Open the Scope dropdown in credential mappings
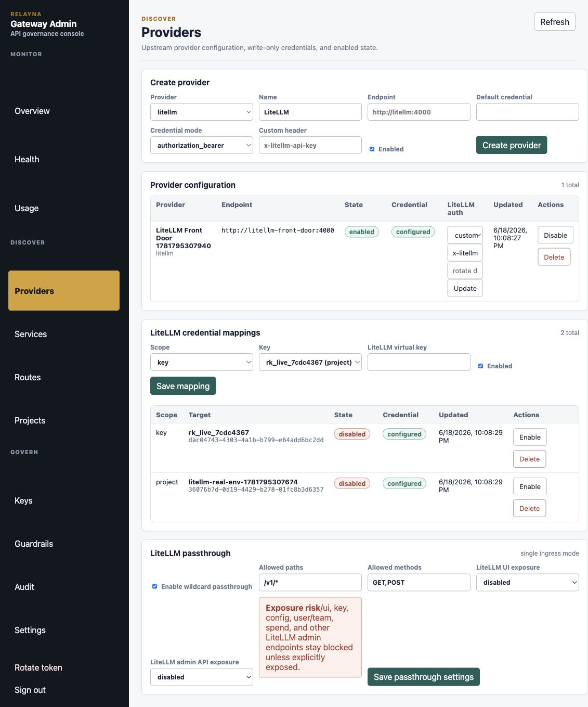The image size is (588, 707). tap(202, 362)
